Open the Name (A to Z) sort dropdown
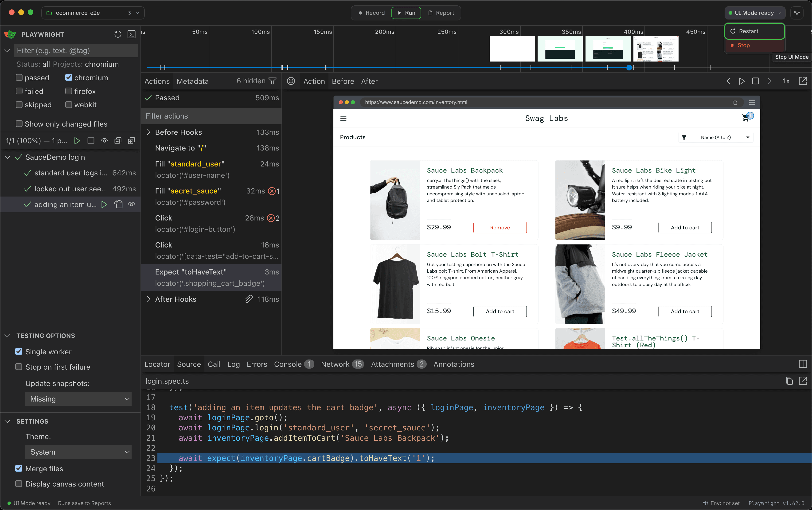The width and height of the screenshot is (812, 510). click(716, 138)
